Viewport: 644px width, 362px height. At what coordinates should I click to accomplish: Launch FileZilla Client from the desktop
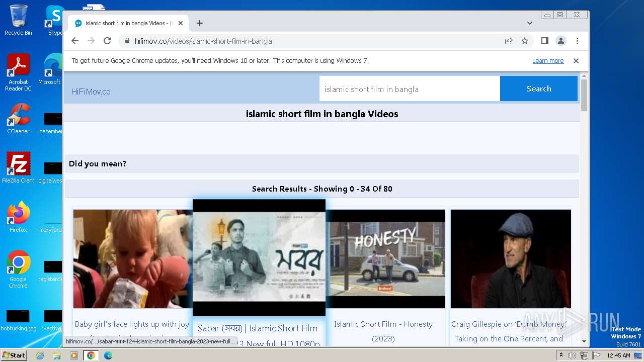click(x=18, y=168)
